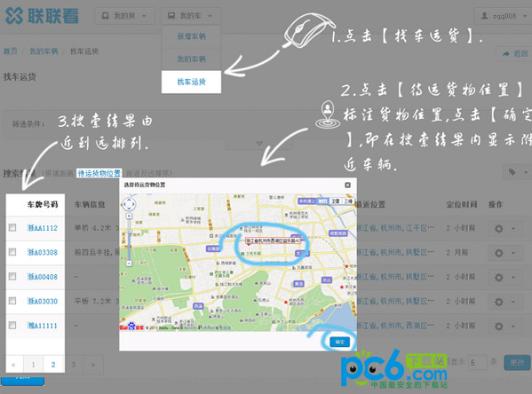This screenshot has width=532, height=394.
Task: Expand the 我的车 dropdown menu
Action: click(x=191, y=16)
